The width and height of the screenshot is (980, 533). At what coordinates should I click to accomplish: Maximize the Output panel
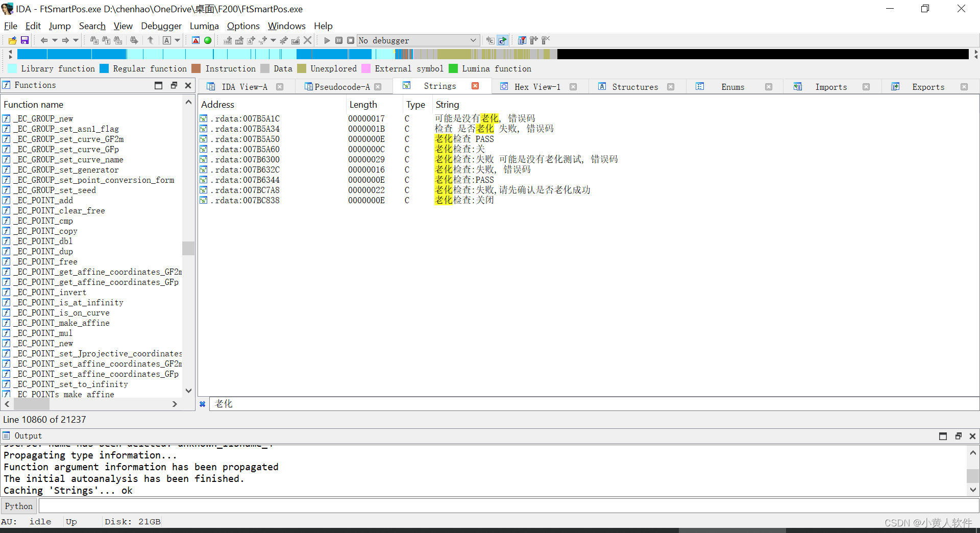(943, 436)
